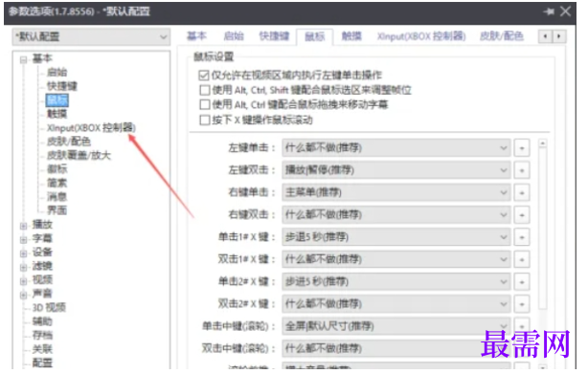Open the 左键单击 action dropdown

pyautogui.click(x=396, y=148)
